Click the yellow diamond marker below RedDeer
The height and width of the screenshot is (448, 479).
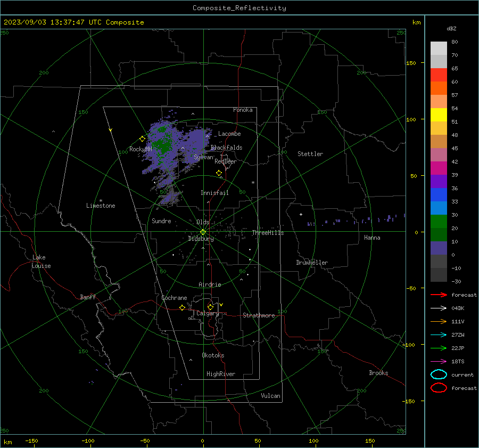click(x=219, y=173)
